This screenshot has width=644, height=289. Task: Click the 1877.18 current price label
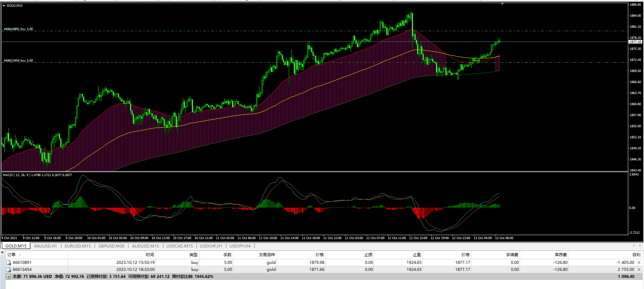pos(635,42)
